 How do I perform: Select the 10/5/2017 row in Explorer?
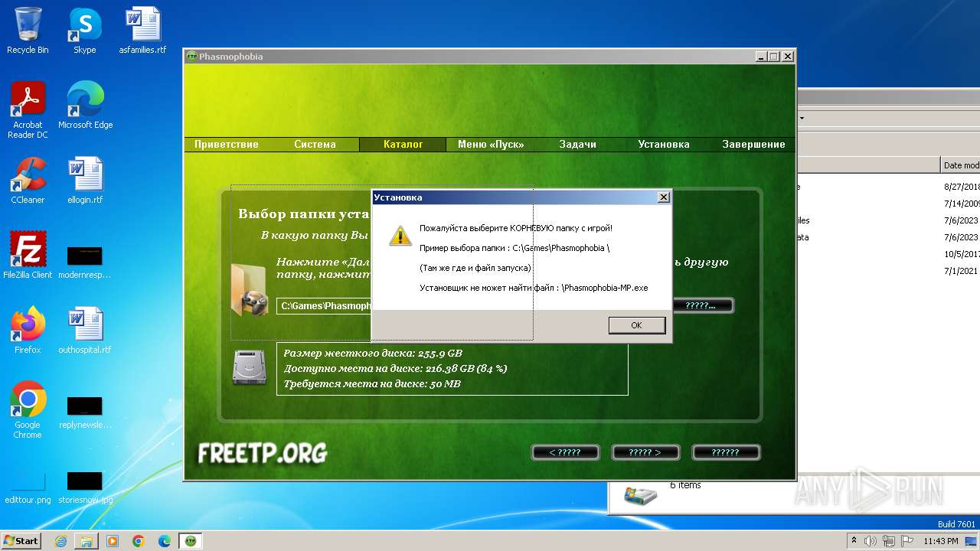(888, 254)
